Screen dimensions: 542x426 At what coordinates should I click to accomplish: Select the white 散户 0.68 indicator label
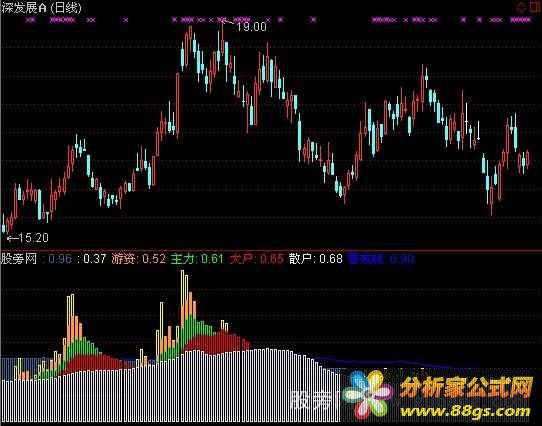coord(316,259)
